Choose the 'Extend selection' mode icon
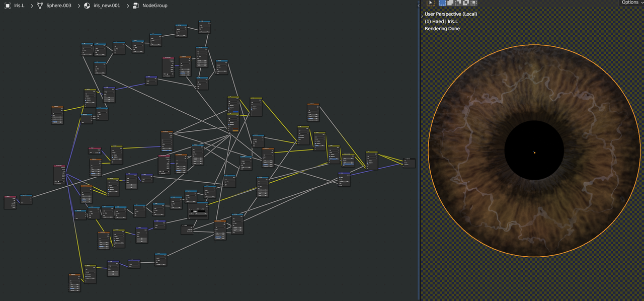This screenshot has width=644, height=301. tap(450, 3)
